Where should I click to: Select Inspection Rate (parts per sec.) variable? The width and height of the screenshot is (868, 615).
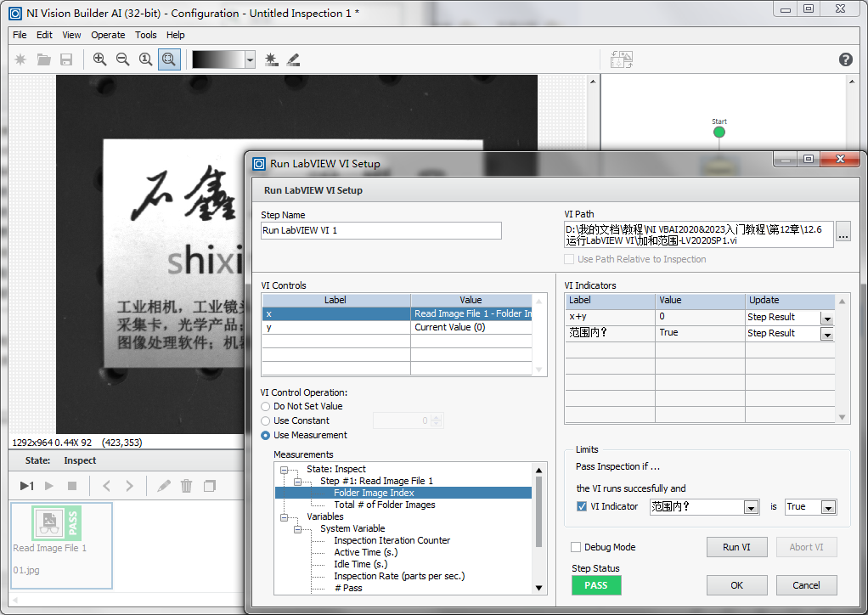(399, 576)
